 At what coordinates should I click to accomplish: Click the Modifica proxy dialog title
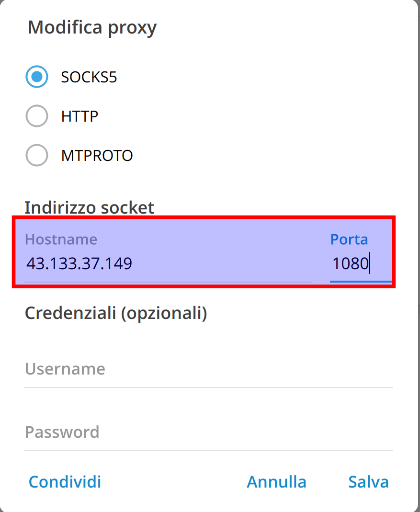[x=92, y=27]
